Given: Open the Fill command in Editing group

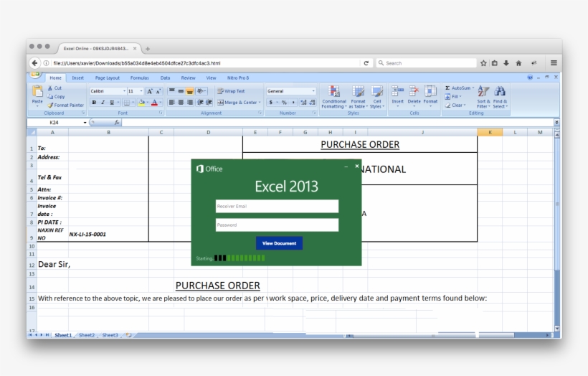Looking at the screenshot, I should [453, 96].
